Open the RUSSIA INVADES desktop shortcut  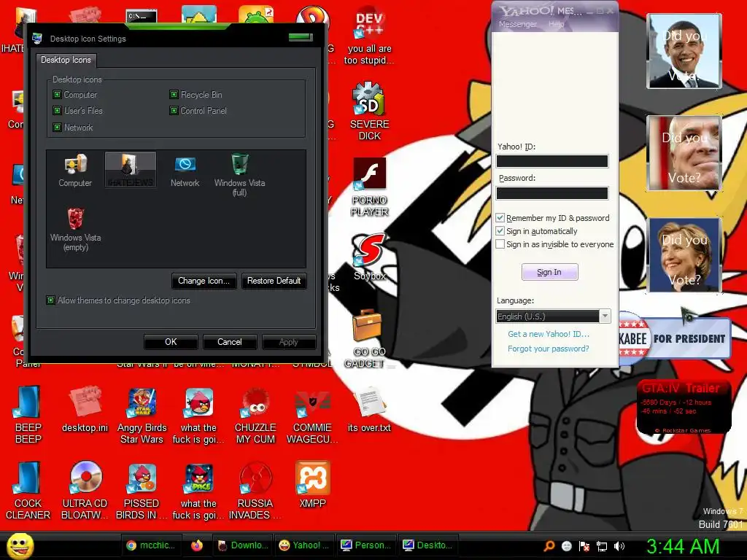[x=255, y=491]
